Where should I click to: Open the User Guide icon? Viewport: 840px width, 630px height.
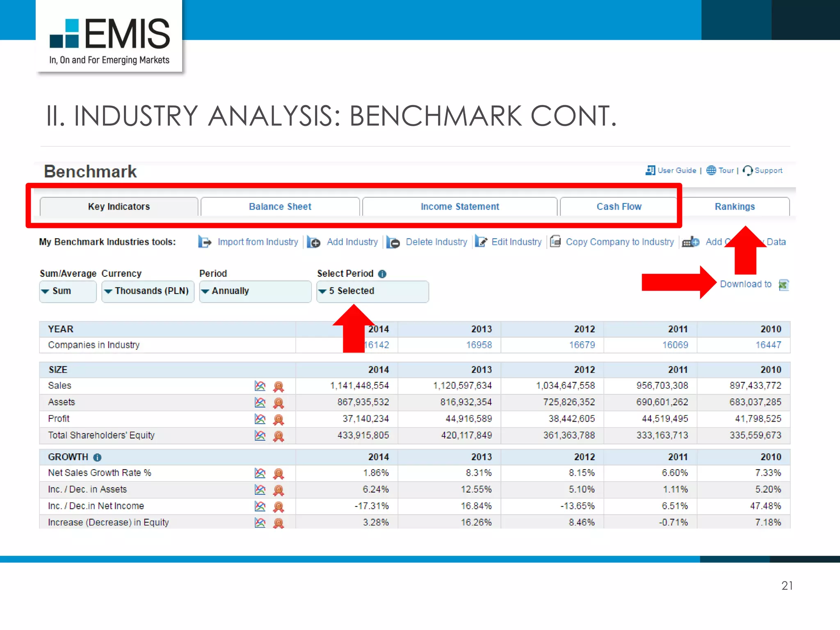(650, 170)
